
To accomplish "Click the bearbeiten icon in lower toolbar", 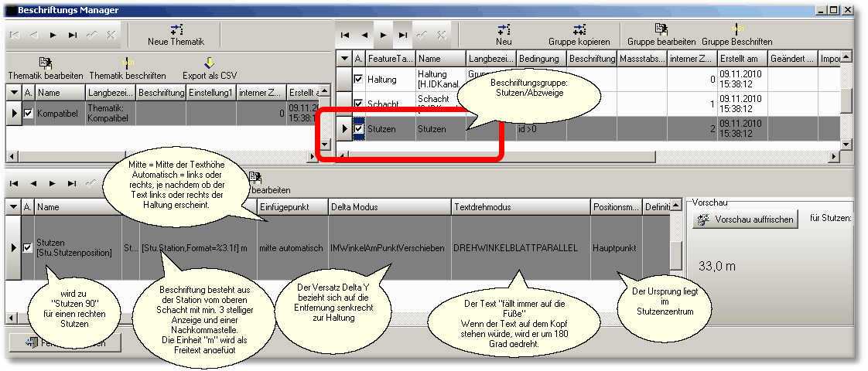I will 255,178.
